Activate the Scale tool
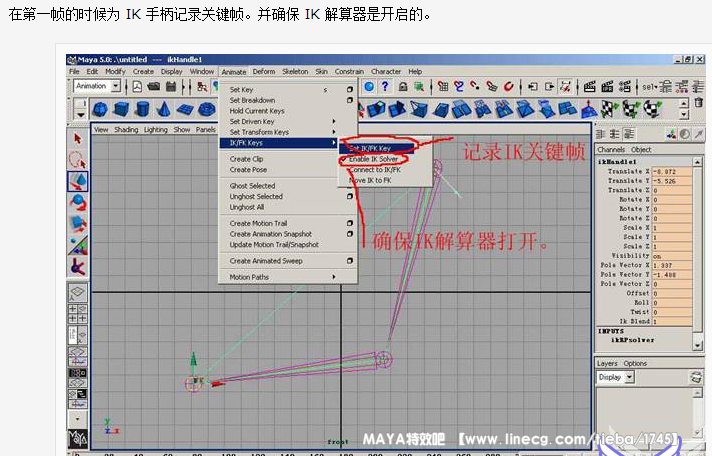Screen dimensions: 712x456 tap(78, 223)
